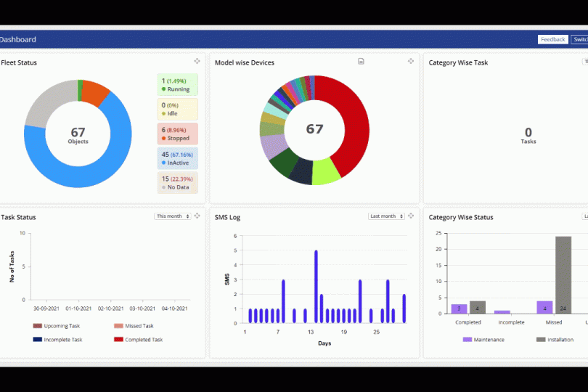Screen dimensions: 588x392
Task: Click the Fleet Status move widget icon
Action: click(197, 62)
